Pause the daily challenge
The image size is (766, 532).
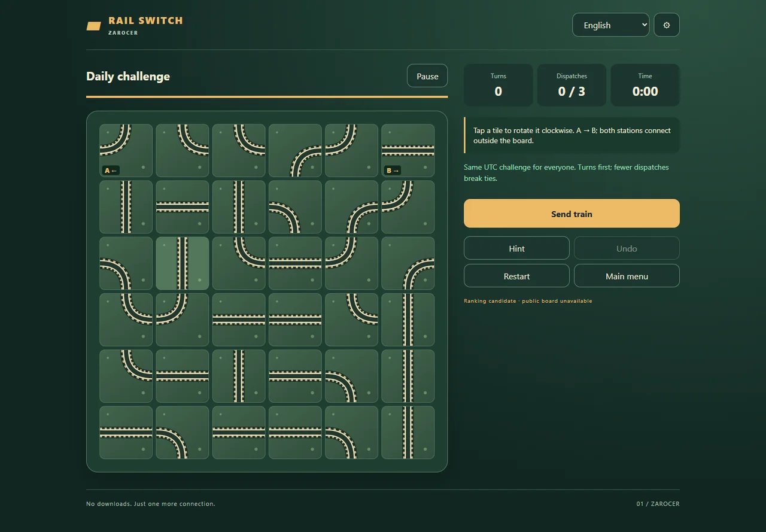tap(427, 76)
